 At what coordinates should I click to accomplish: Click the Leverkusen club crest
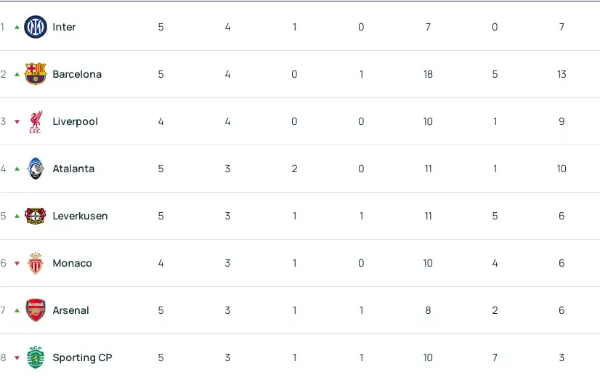pyautogui.click(x=36, y=216)
